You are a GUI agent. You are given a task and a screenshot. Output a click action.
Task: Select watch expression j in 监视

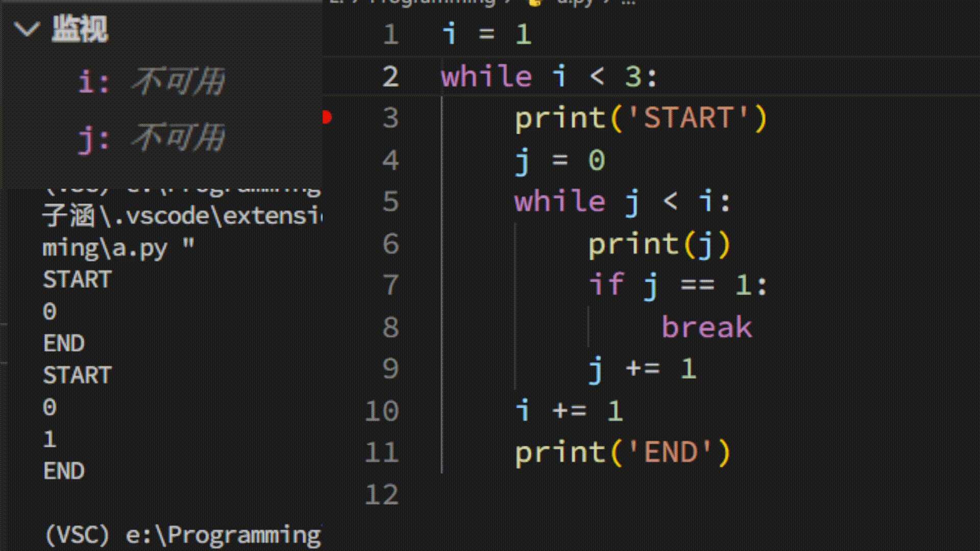pyautogui.click(x=152, y=138)
